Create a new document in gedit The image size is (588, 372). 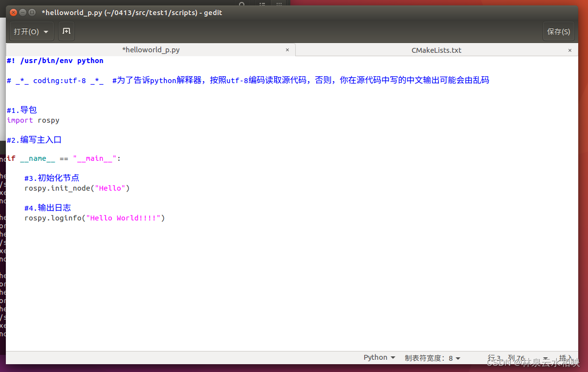[x=66, y=31]
